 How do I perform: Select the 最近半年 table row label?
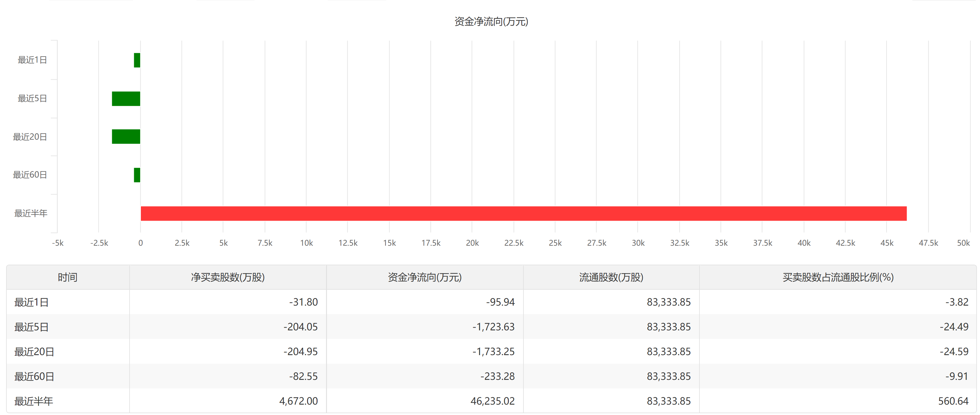pyautogui.click(x=34, y=401)
